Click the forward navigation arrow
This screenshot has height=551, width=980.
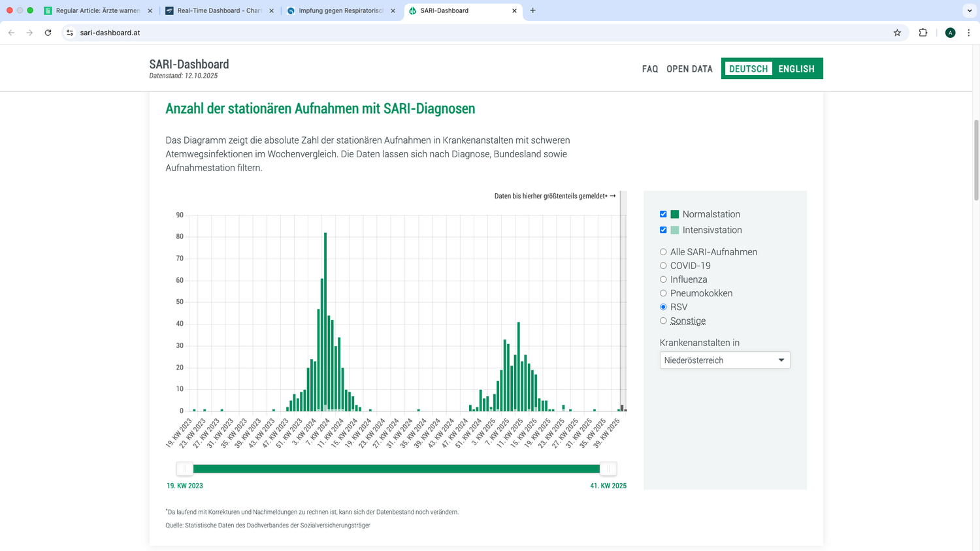click(29, 32)
